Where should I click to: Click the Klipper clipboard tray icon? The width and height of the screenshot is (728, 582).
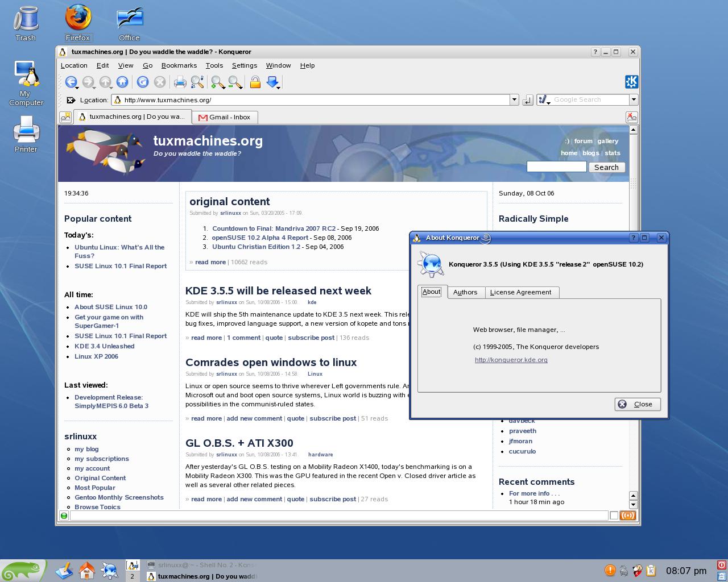click(651, 570)
